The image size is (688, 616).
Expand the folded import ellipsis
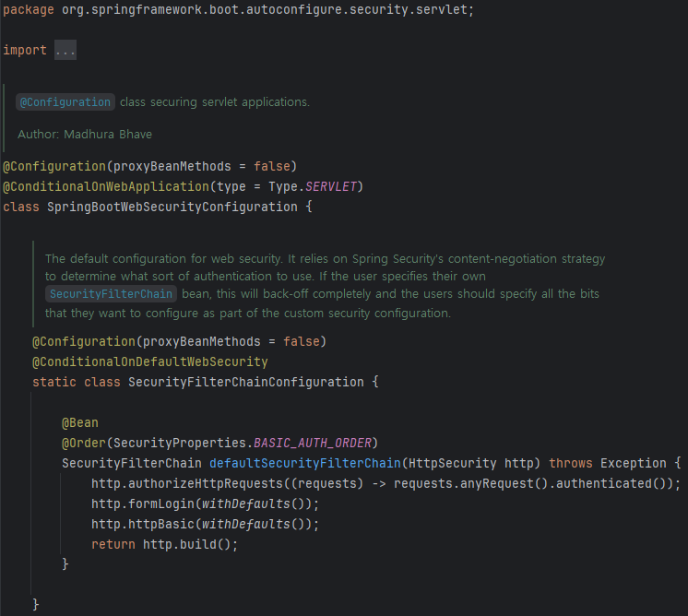pyautogui.click(x=65, y=50)
